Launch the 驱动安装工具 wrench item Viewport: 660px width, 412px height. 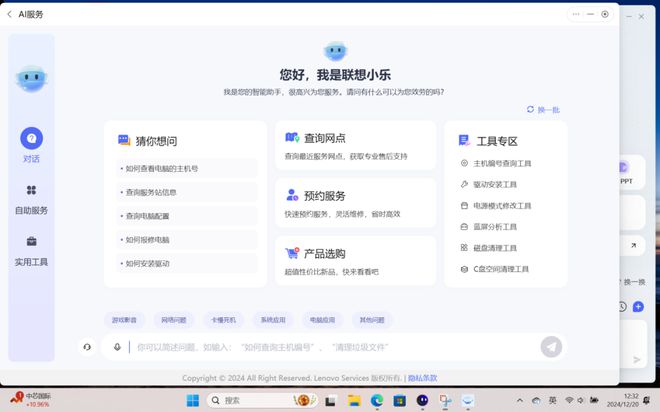coord(489,184)
